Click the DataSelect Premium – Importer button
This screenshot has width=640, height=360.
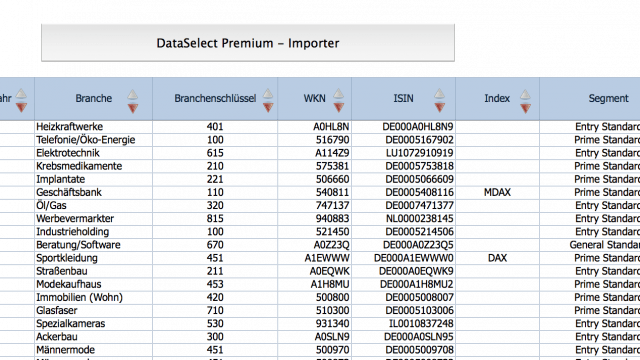pyautogui.click(x=248, y=43)
